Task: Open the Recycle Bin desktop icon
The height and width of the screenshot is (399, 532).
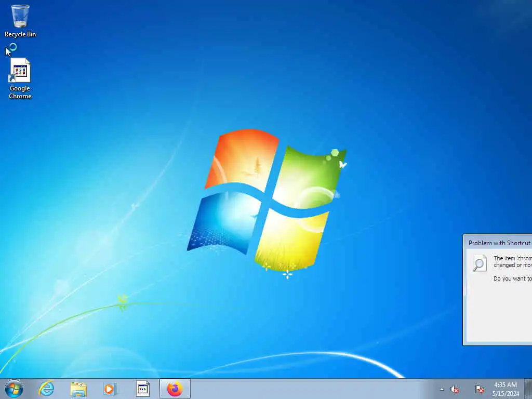Action: (x=20, y=20)
